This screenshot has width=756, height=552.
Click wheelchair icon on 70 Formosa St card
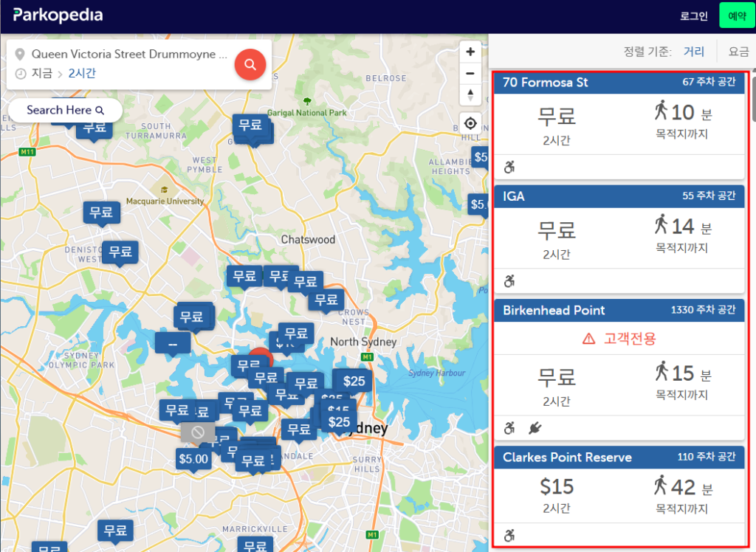point(509,168)
